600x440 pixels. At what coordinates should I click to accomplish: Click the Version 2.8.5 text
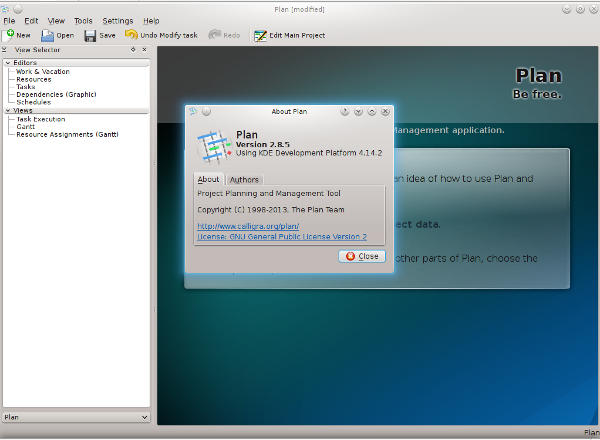(x=262, y=144)
